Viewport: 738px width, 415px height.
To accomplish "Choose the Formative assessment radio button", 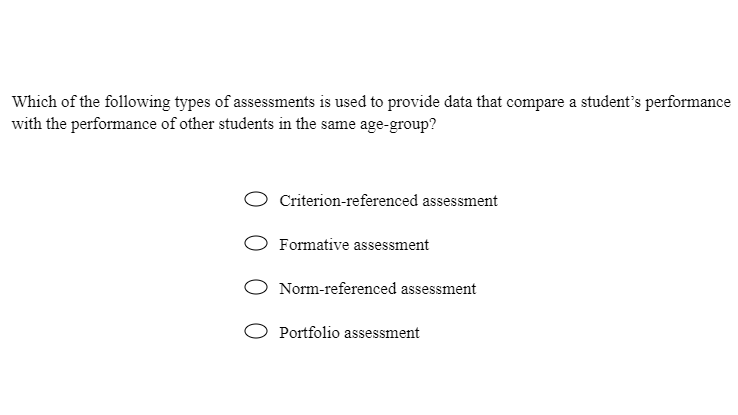I will 256,243.
